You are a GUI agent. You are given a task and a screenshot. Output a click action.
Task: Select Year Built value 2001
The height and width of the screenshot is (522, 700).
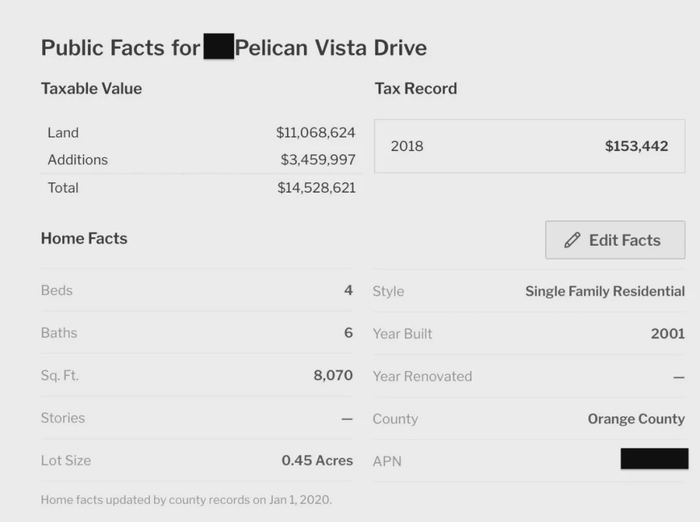tap(667, 334)
